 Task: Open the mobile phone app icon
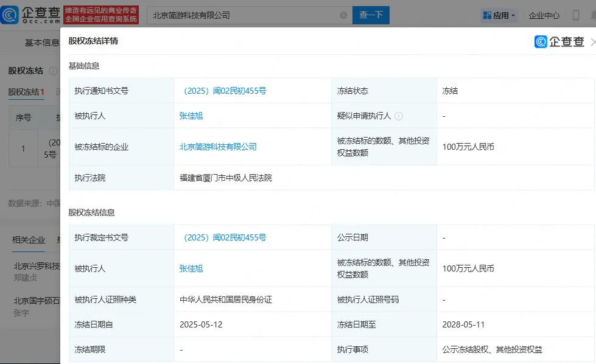pos(575,15)
